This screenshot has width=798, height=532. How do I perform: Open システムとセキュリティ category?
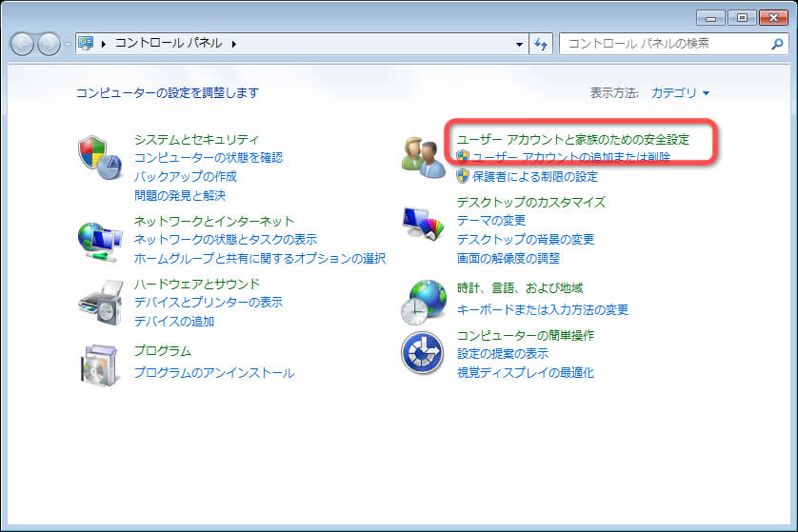(x=196, y=139)
